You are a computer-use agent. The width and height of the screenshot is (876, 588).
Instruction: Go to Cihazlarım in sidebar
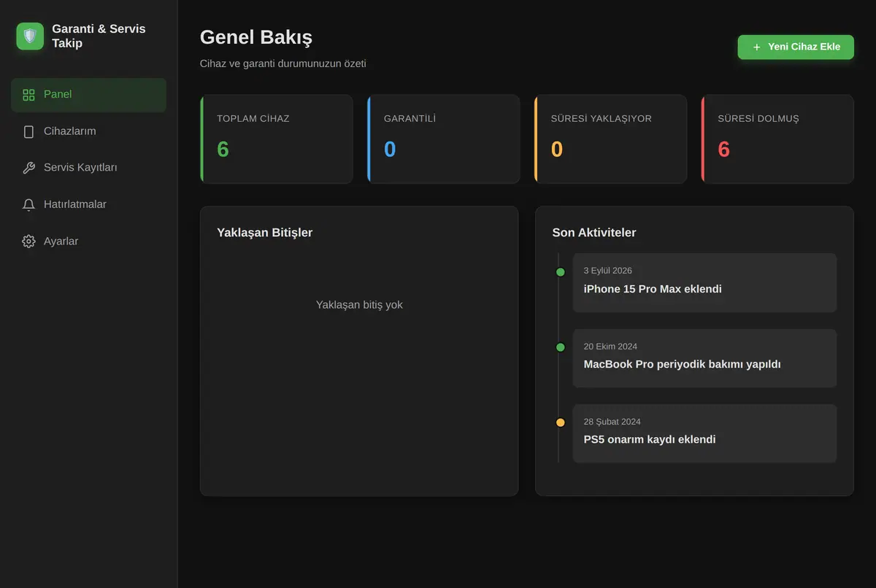pyautogui.click(x=88, y=131)
